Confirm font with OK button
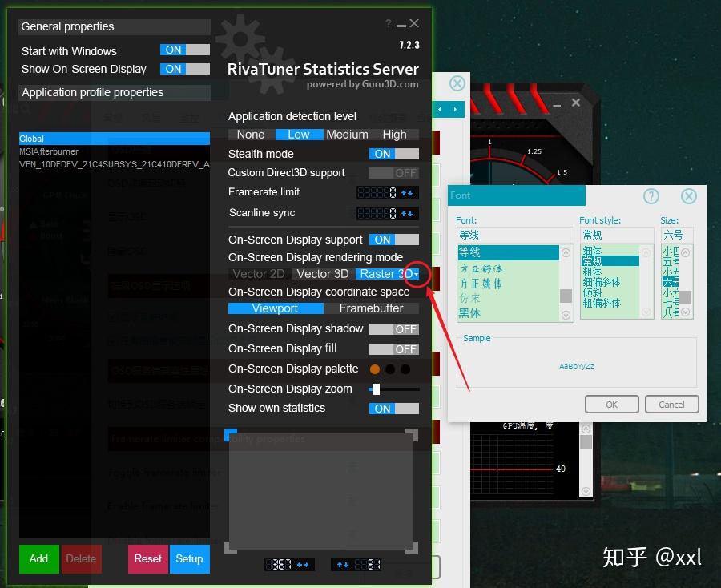 [611, 405]
